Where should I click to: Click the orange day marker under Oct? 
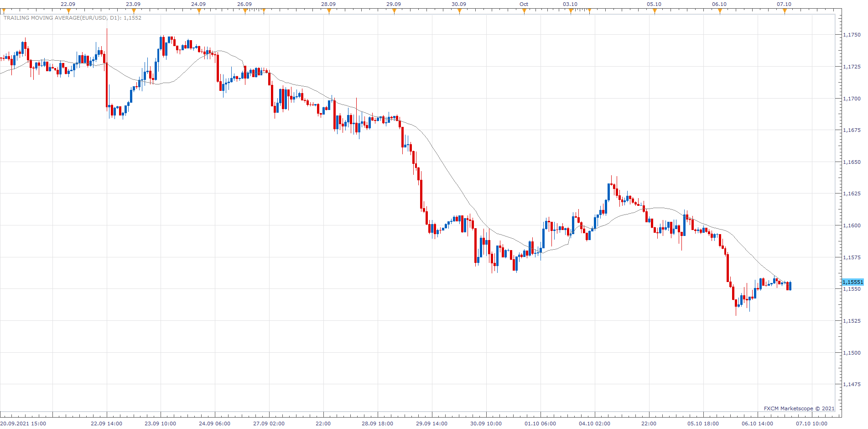coord(524,11)
